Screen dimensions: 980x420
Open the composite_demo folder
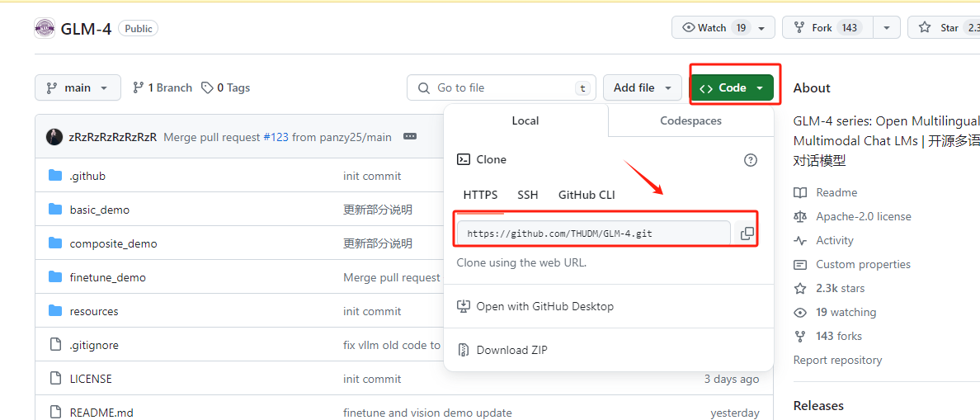point(113,243)
